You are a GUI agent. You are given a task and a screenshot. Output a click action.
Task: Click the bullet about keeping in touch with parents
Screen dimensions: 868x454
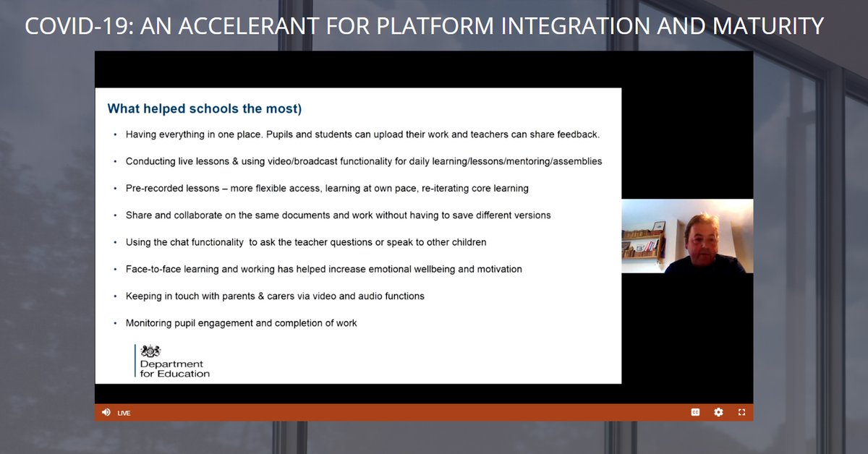point(275,296)
